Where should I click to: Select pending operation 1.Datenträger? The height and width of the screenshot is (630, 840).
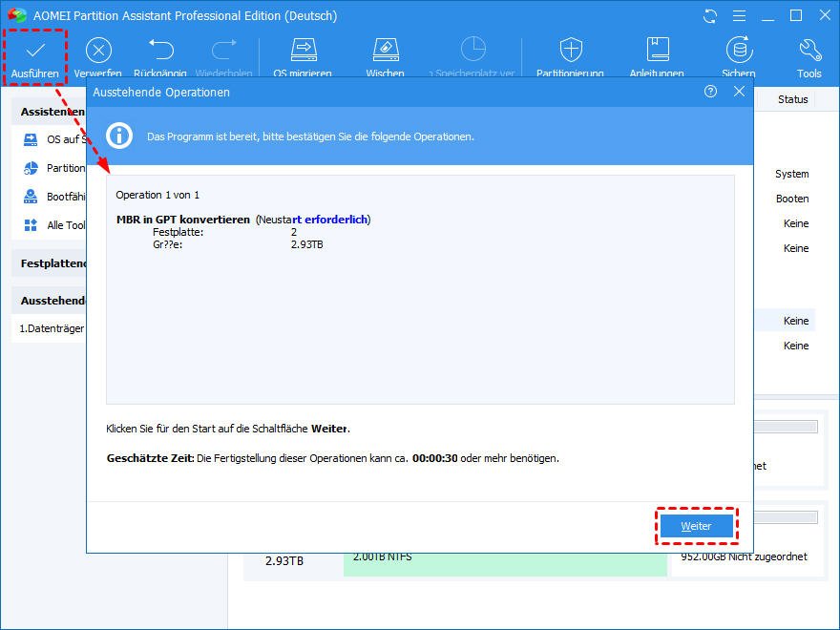tap(50, 328)
